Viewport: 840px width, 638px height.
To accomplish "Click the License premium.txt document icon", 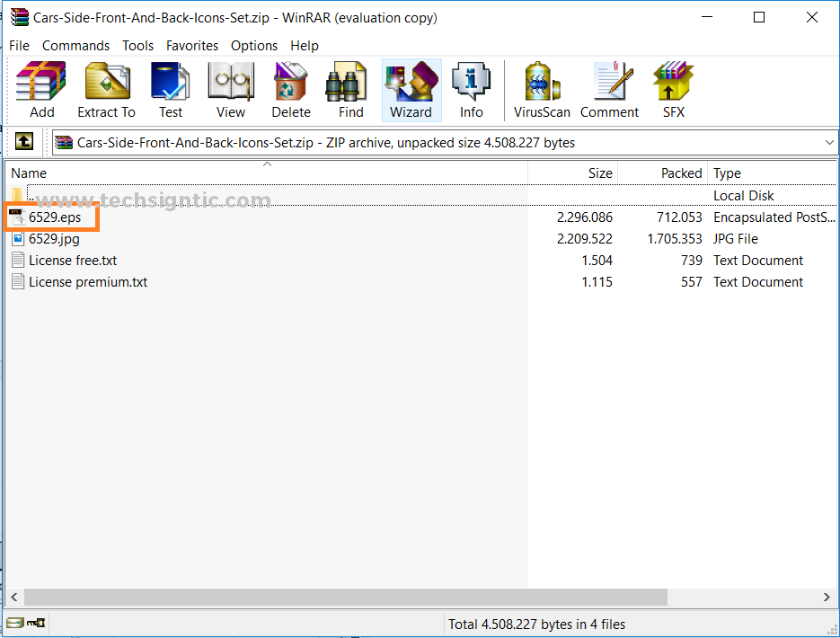I will (18, 282).
